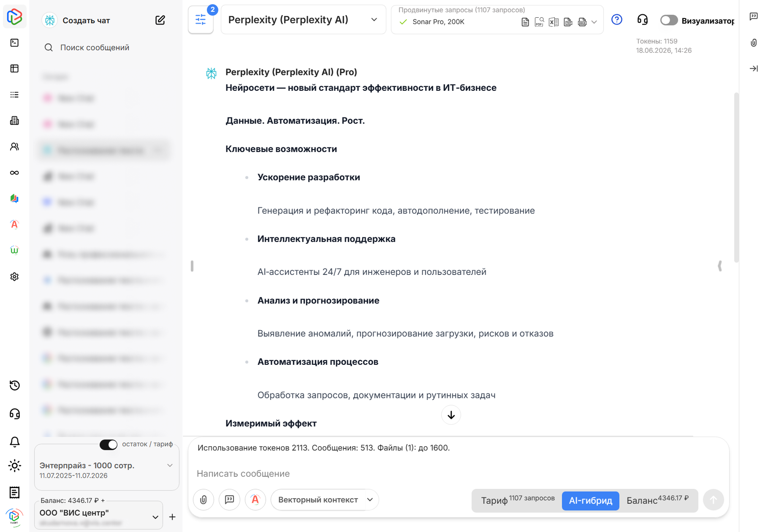Open the Векторный контекст dropdown arrow

pos(370,500)
